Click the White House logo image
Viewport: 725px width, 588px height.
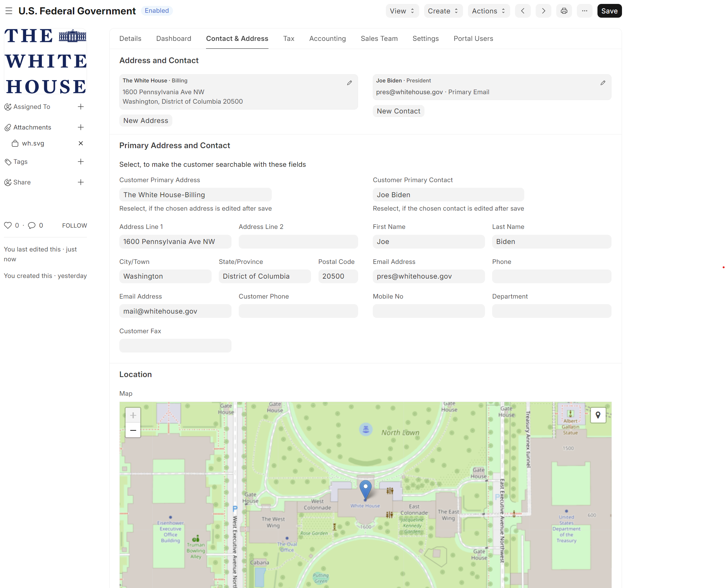coord(45,61)
